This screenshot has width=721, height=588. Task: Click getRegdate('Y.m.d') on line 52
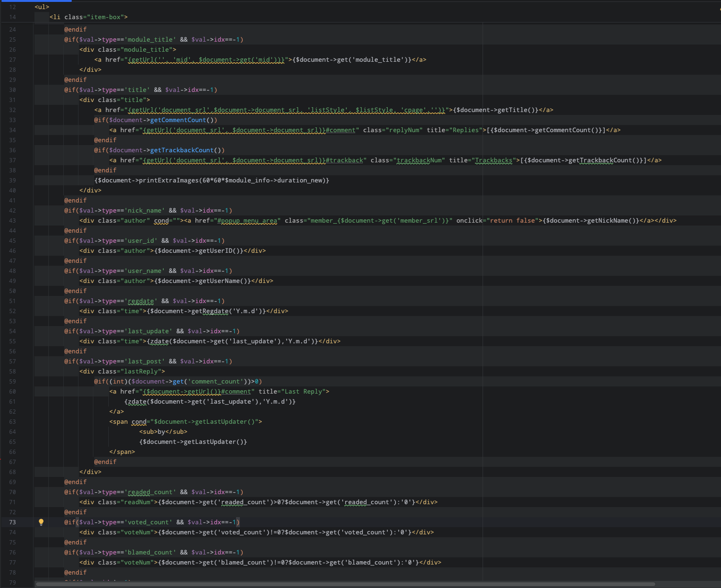pos(226,311)
